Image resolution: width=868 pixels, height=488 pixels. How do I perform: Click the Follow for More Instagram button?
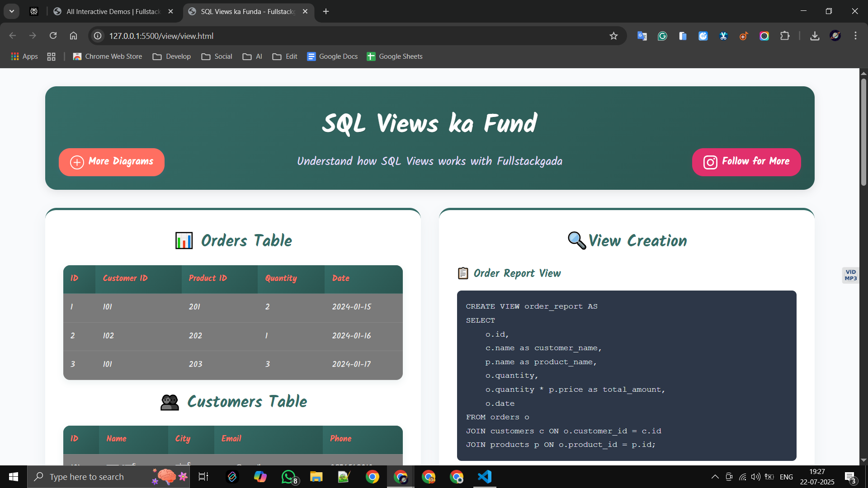(746, 162)
